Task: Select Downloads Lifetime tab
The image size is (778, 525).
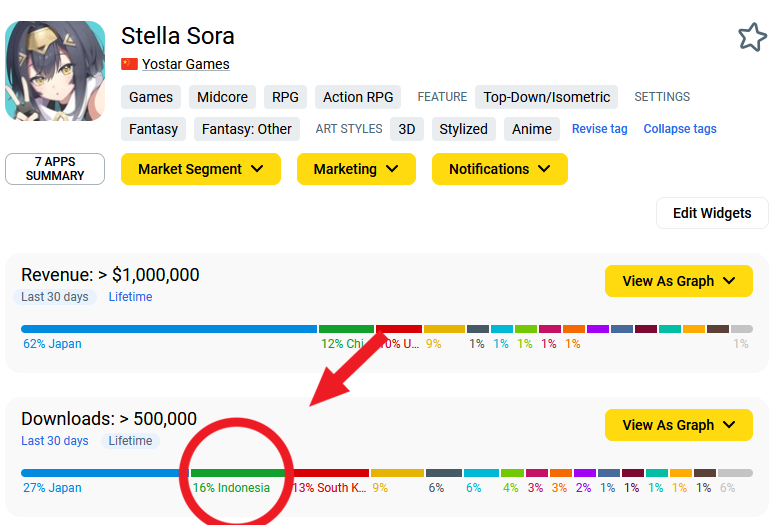Action: (x=130, y=441)
